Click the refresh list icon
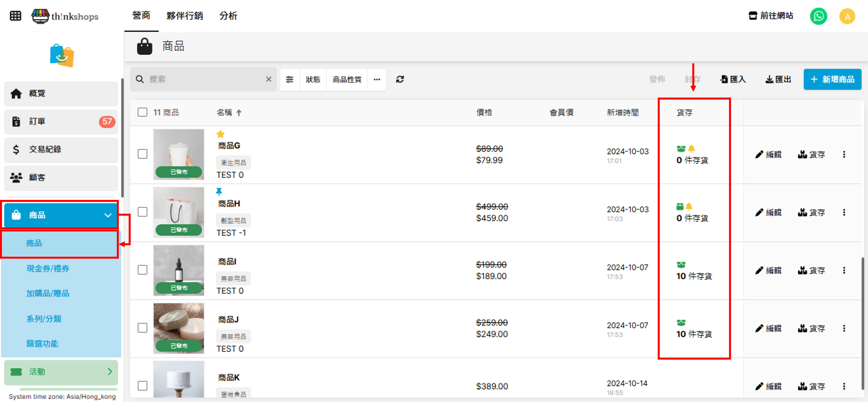This screenshot has height=402, width=868. 400,79
